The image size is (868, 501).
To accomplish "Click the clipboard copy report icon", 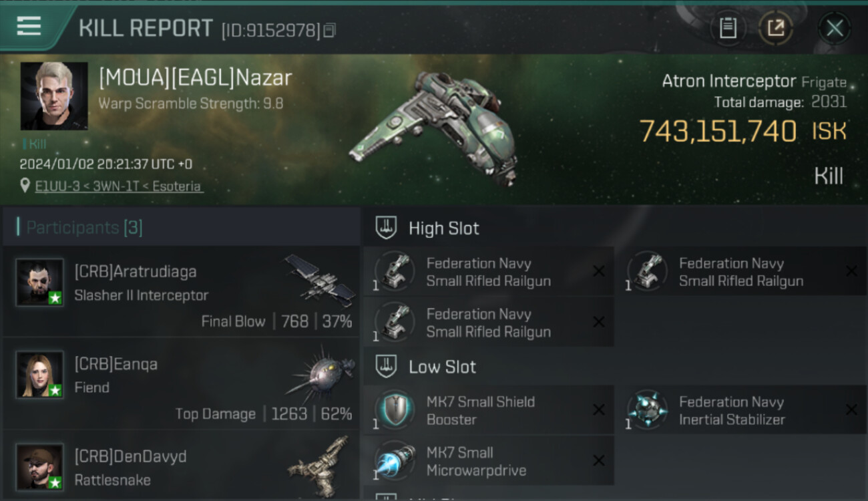I will pyautogui.click(x=728, y=28).
